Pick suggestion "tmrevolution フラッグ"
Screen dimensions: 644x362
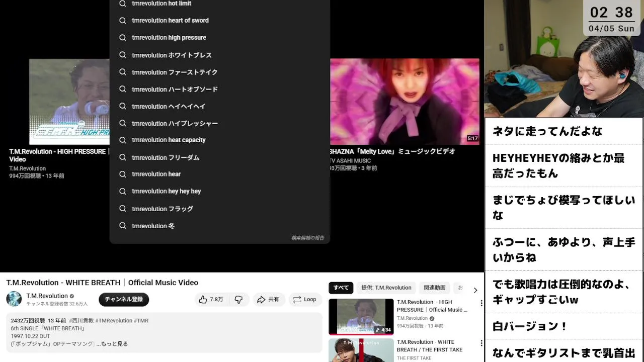(x=219, y=209)
